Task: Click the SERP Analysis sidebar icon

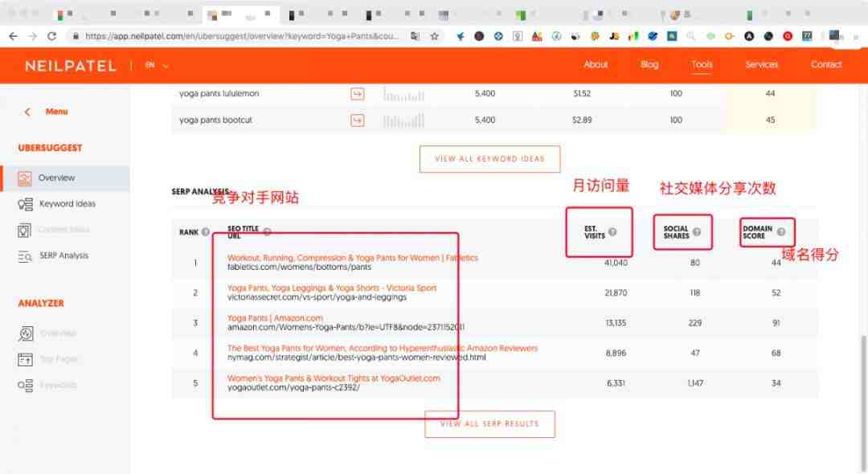Action: [x=25, y=256]
